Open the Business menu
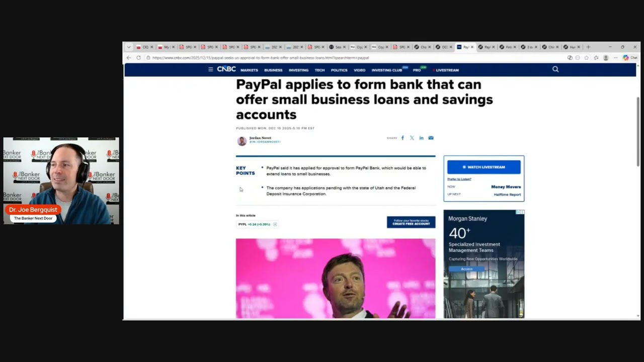This screenshot has height=362, width=644. pos(273,70)
